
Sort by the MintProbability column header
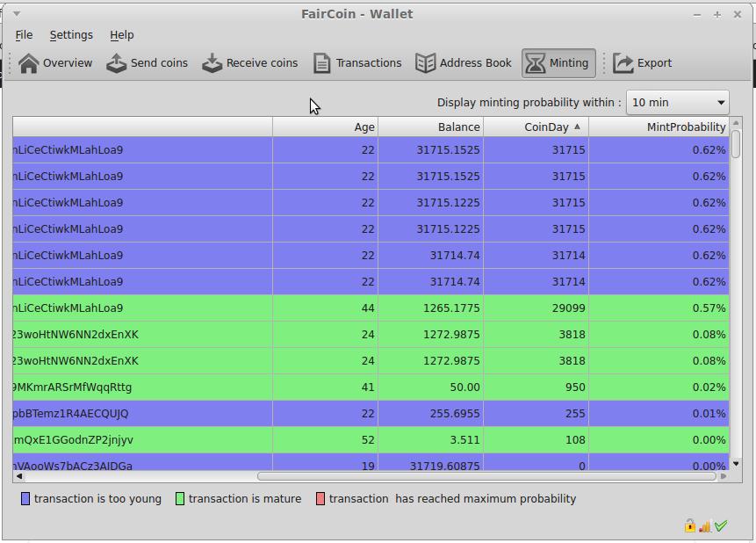pyautogui.click(x=659, y=127)
